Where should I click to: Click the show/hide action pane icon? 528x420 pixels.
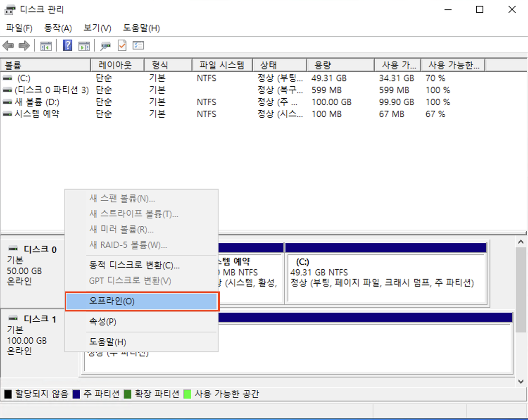coord(84,46)
